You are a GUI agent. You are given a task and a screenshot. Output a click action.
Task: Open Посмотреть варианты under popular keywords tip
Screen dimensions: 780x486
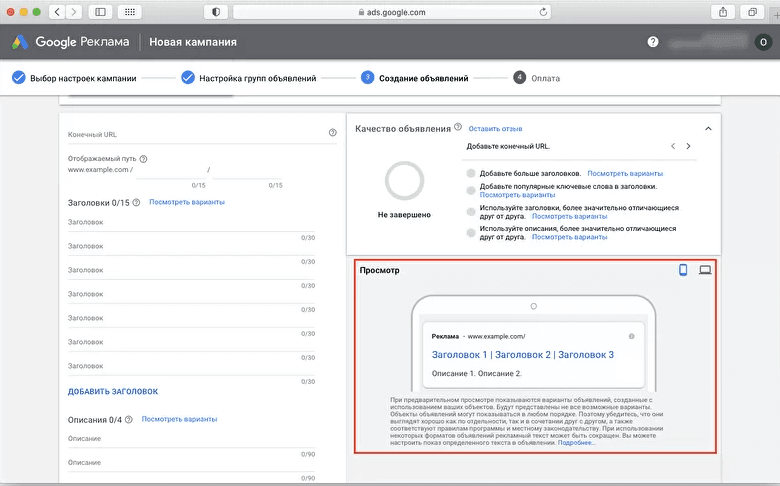click(517, 195)
